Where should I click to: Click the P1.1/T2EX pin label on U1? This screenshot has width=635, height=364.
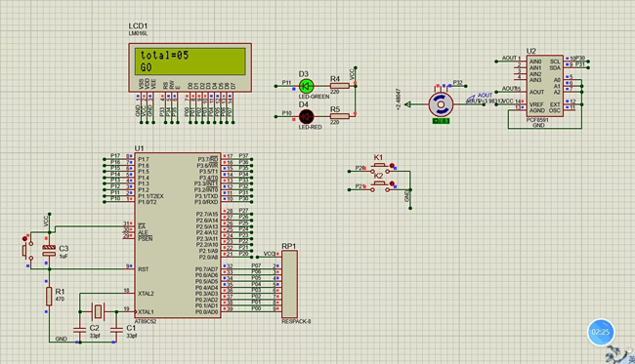point(150,196)
